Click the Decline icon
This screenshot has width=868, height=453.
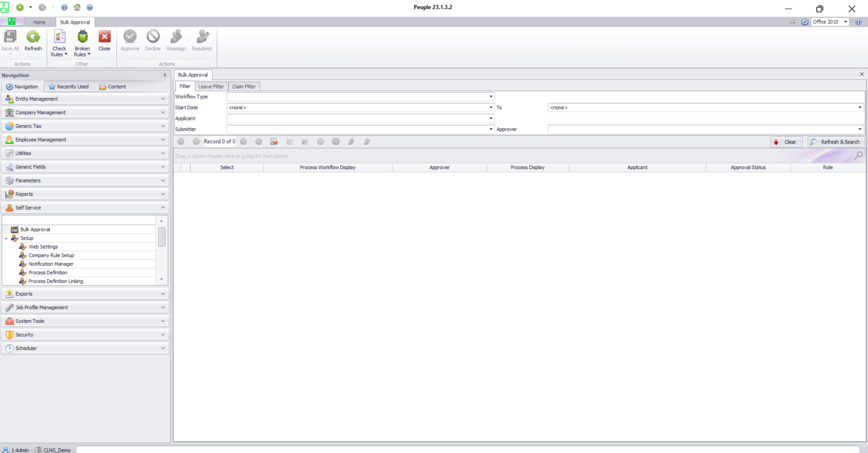[152, 40]
